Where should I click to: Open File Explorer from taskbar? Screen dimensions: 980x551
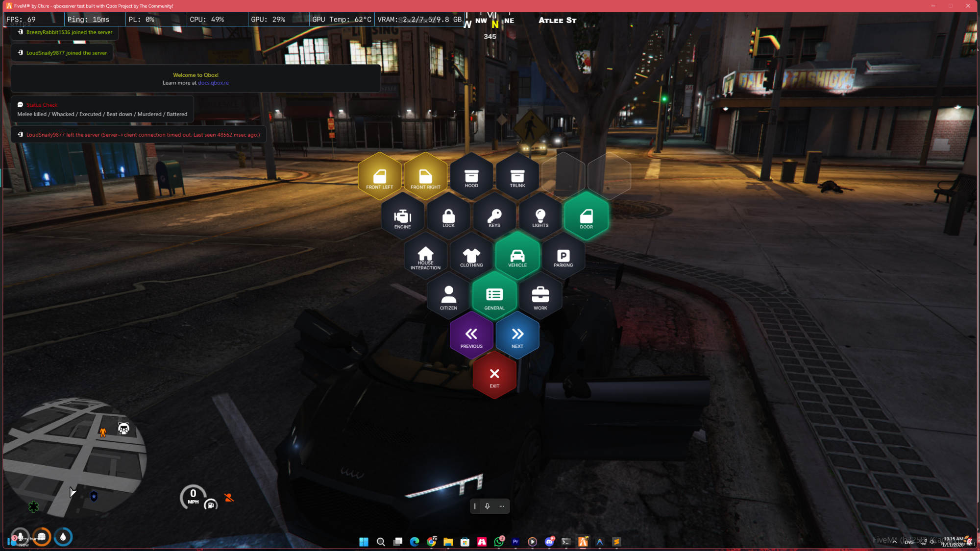(448, 542)
